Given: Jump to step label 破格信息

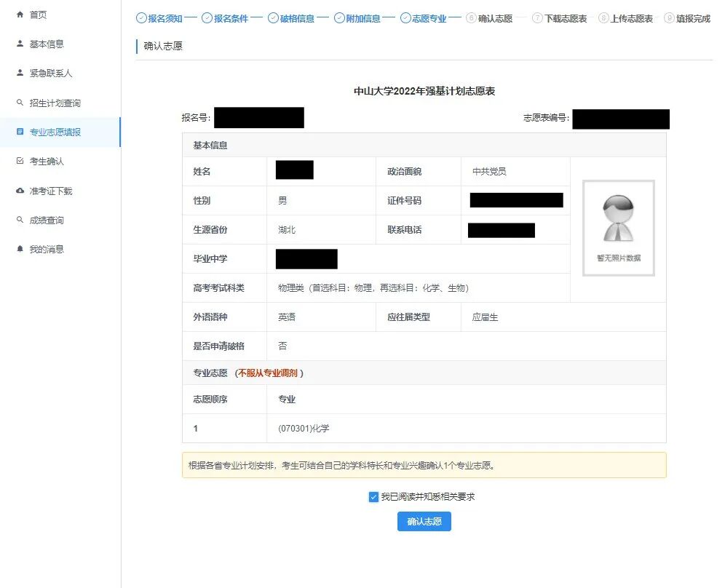Looking at the screenshot, I should pos(297,18).
